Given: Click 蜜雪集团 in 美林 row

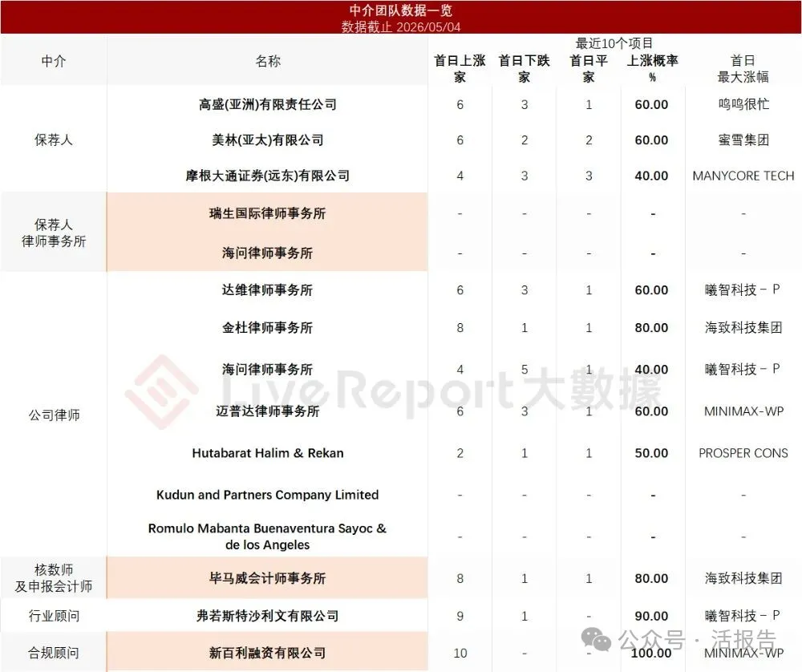Looking at the screenshot, I should point(743,140).
